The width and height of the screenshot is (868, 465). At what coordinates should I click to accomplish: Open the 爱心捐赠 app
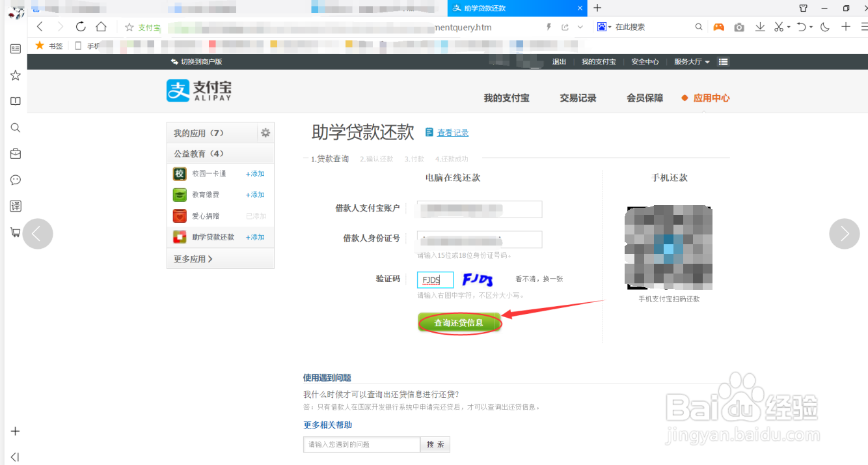(205, 216)
